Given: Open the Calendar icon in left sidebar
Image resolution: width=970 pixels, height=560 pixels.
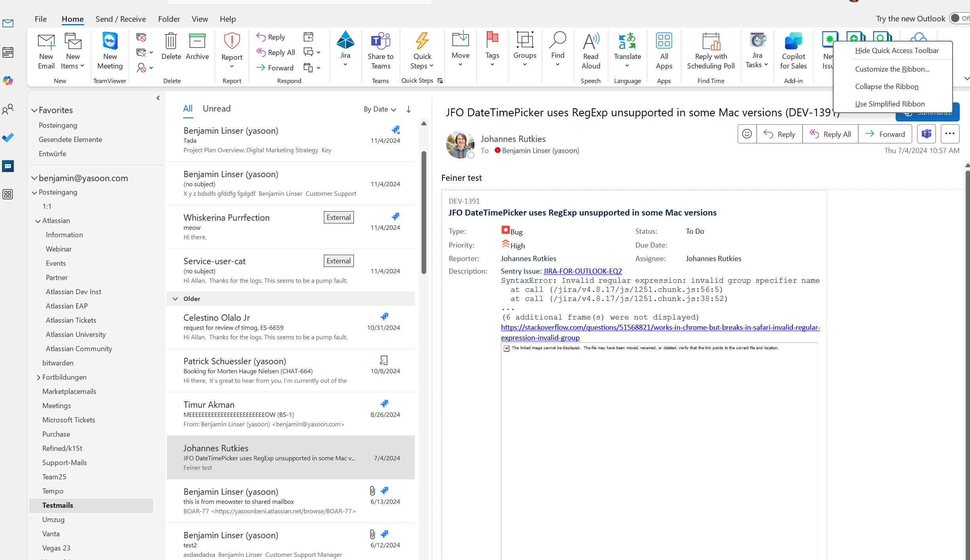Looking at the screenshot, I should point(8,52).
